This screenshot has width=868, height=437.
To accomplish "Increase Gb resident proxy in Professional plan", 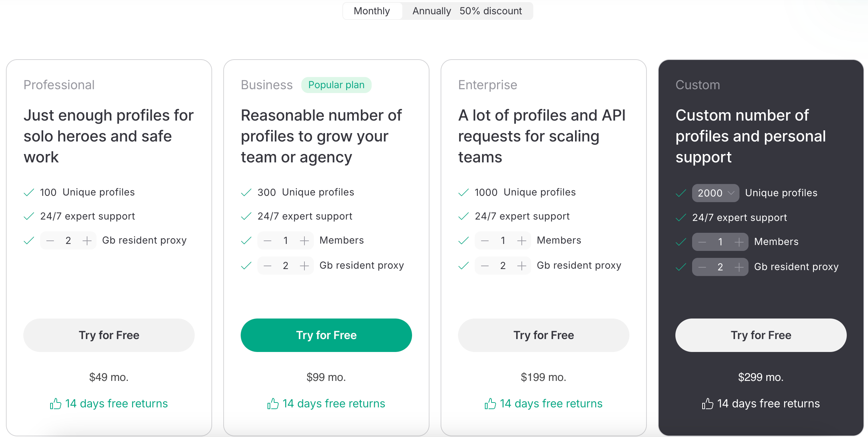I will [x=87, y=240].
